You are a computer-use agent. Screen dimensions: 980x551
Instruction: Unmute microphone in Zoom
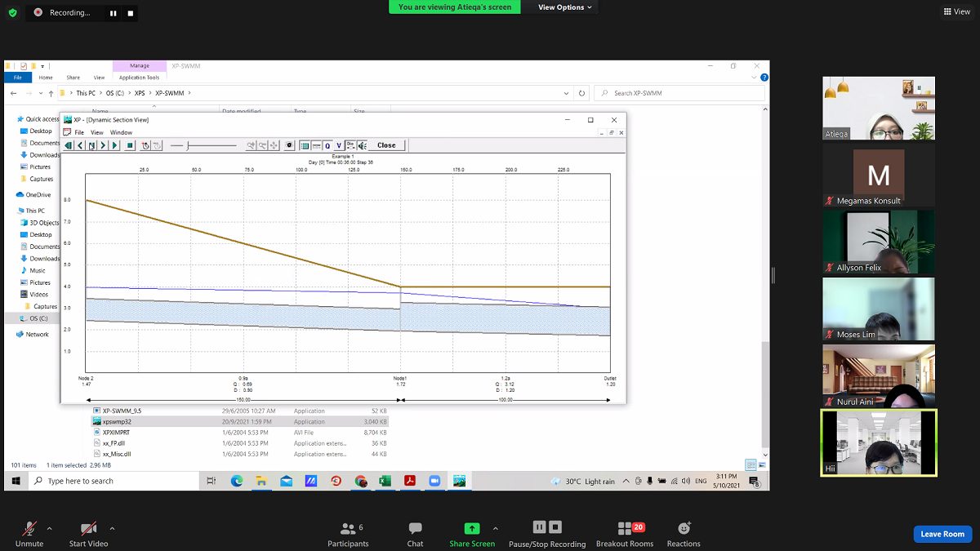(29, 533)
